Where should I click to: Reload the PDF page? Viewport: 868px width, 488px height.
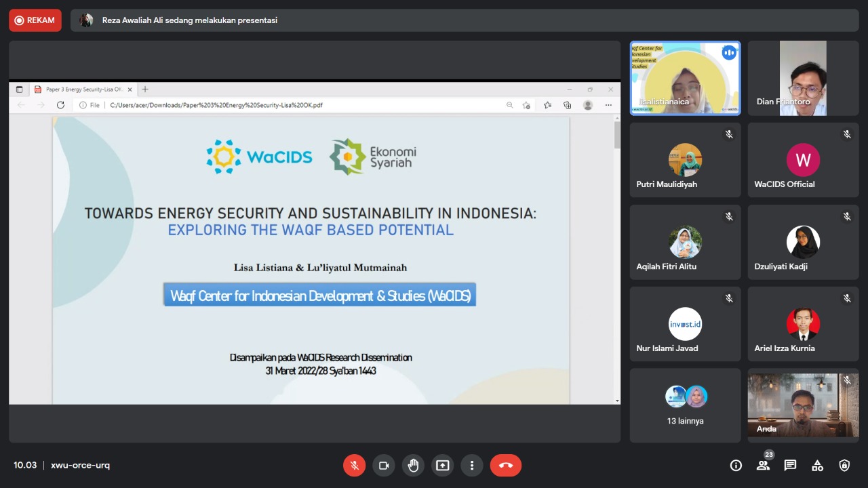click(x=60, y=105)
